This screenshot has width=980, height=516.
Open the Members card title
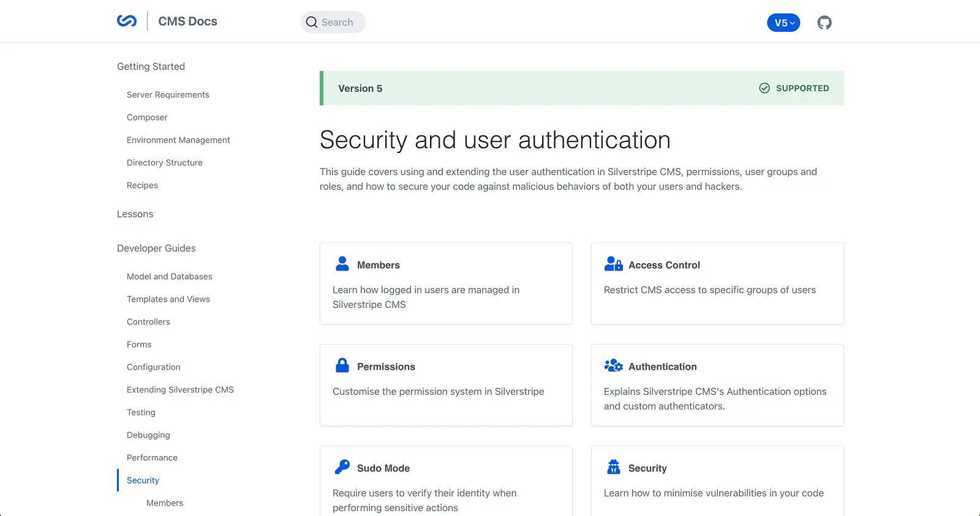coord(379,265)
